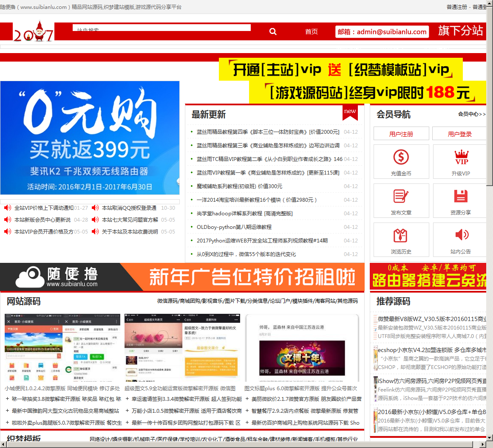Click the 用户注册 button
The height and width of the screenshot is (448, 493).
401,134
